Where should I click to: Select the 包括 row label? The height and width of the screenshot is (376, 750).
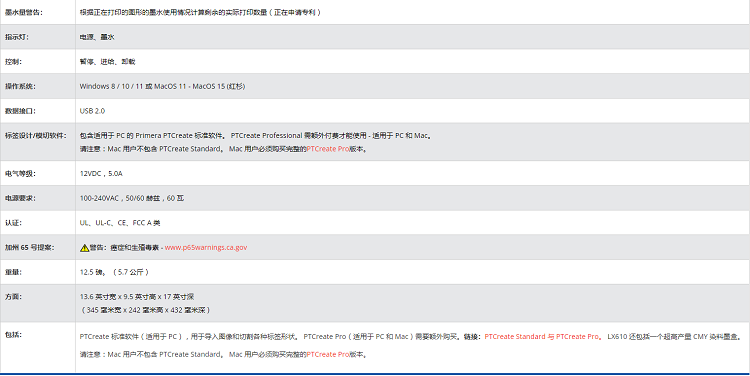[13, 335]
